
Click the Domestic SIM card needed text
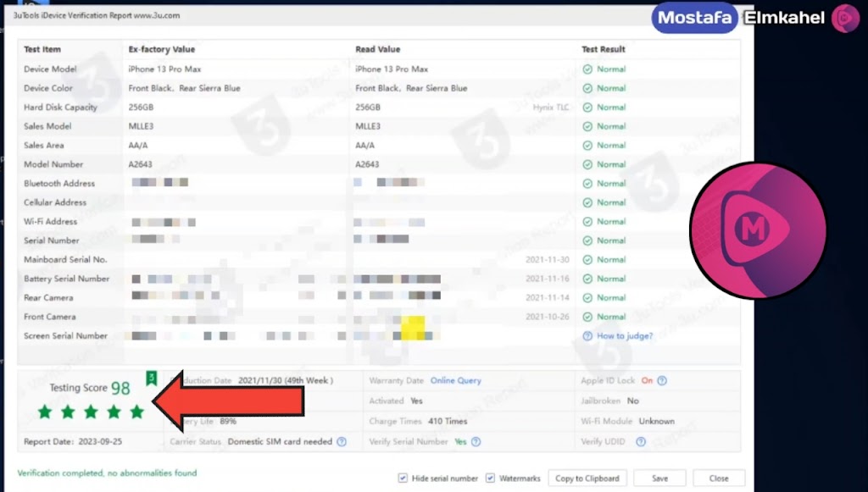280,442
